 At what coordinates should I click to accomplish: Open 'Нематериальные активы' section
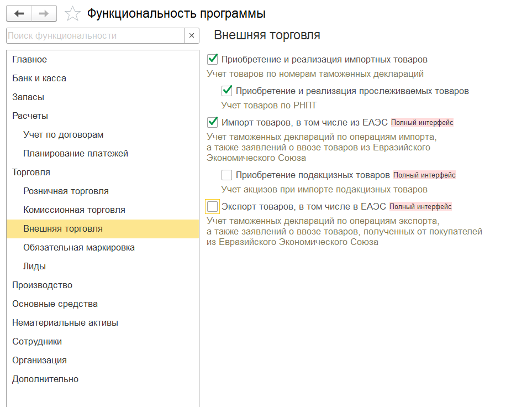[x=102, y=323]
